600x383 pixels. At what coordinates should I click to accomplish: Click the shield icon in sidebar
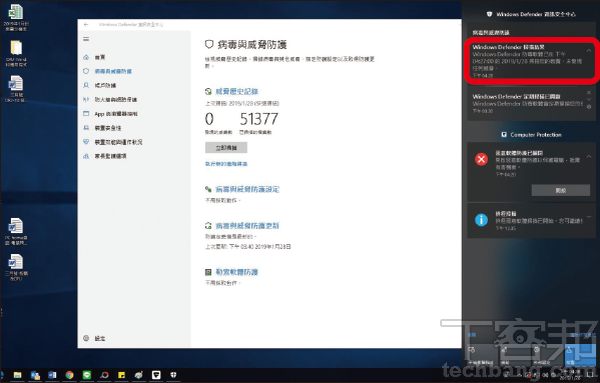click(x=86, y=71)
